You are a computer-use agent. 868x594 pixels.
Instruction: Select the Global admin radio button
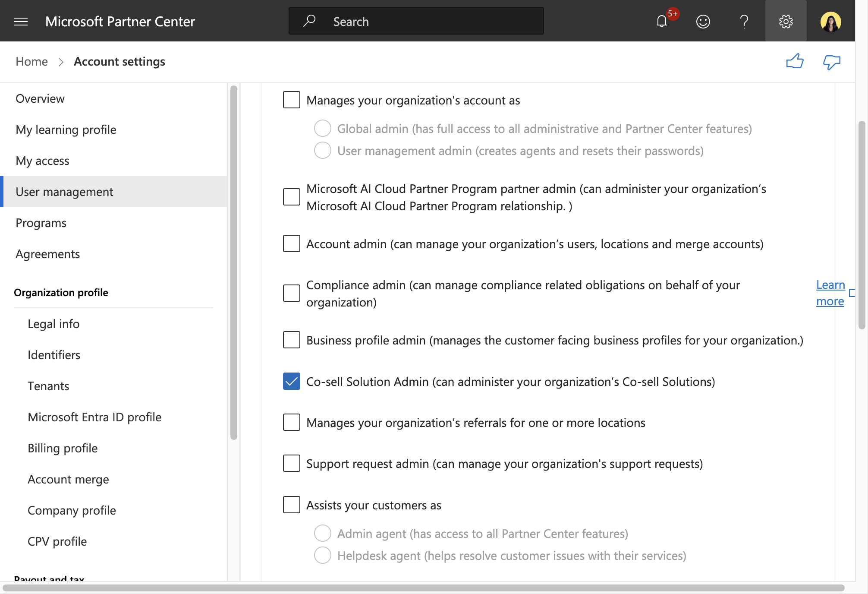pyautogui.click(x=323, y=128)
